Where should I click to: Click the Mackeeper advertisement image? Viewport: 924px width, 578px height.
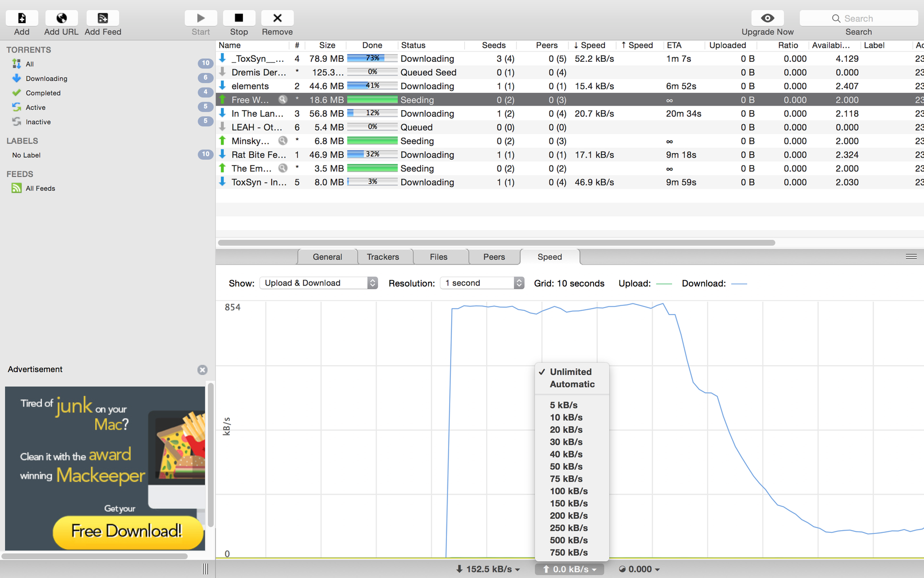[x=105, y=468]
